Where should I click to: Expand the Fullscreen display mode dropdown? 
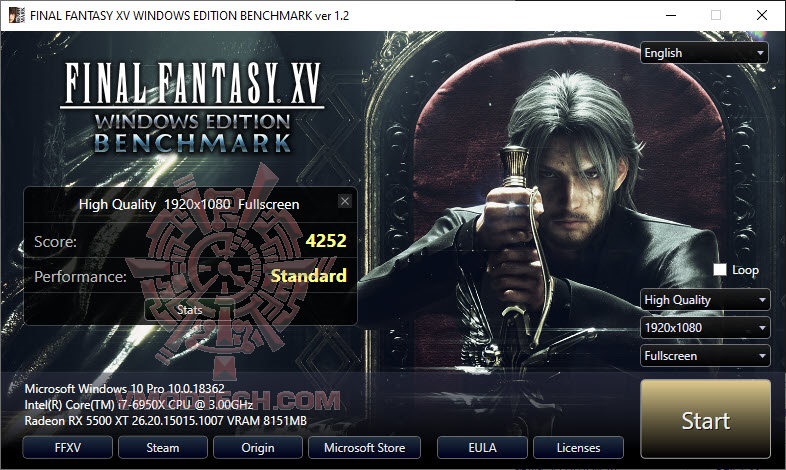click(705, 356)
